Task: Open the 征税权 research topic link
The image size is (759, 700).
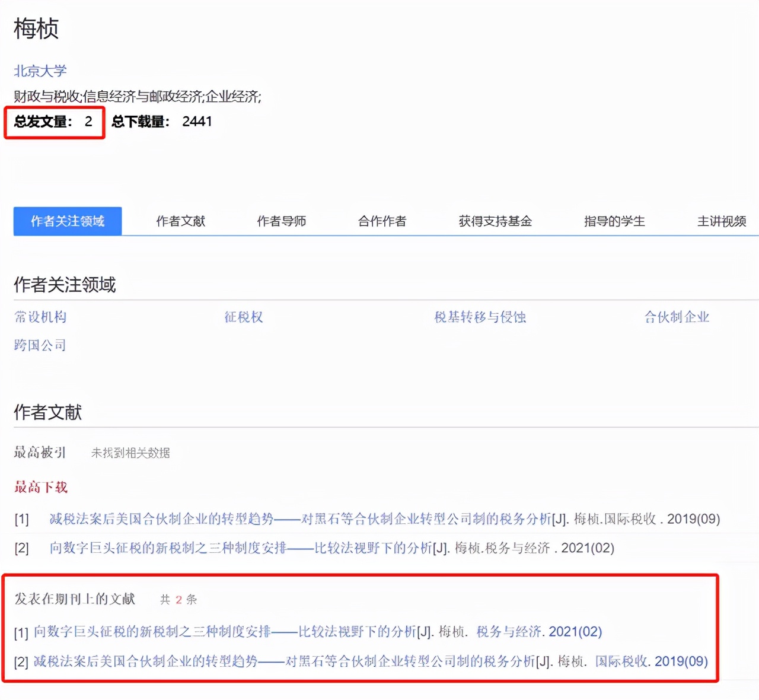Action: coord(244,317)
